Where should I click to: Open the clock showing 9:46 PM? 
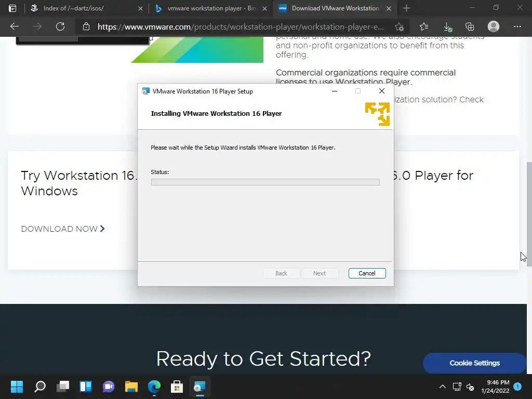pyautogui.click(x=495, y=387)
